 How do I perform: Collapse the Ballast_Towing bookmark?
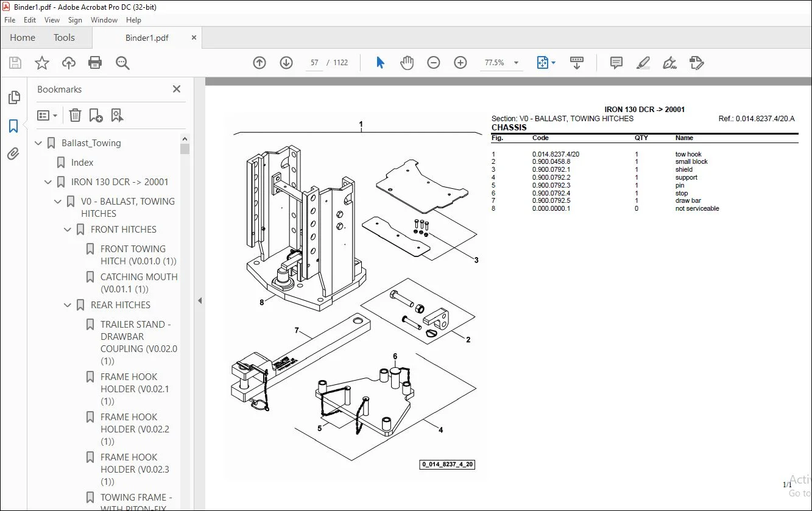[x=39, y=143]
